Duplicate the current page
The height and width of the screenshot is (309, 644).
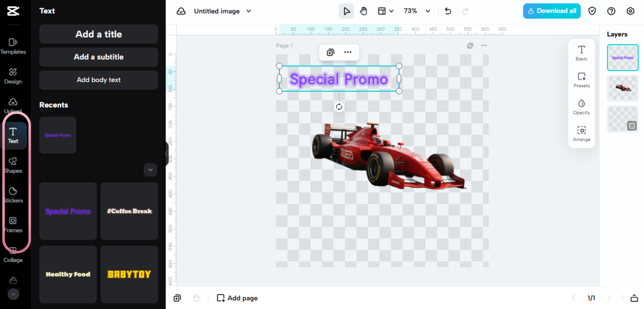point(177,298)
